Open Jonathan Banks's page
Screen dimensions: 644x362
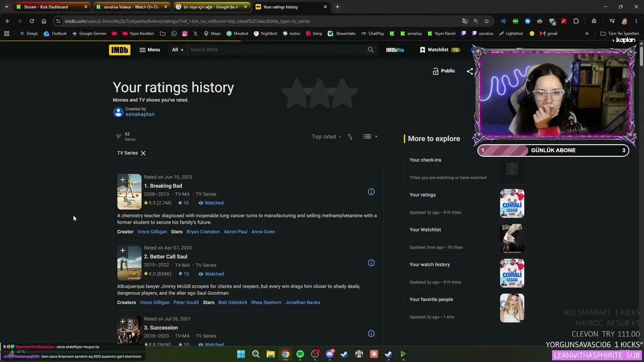[x=303, y=303]
